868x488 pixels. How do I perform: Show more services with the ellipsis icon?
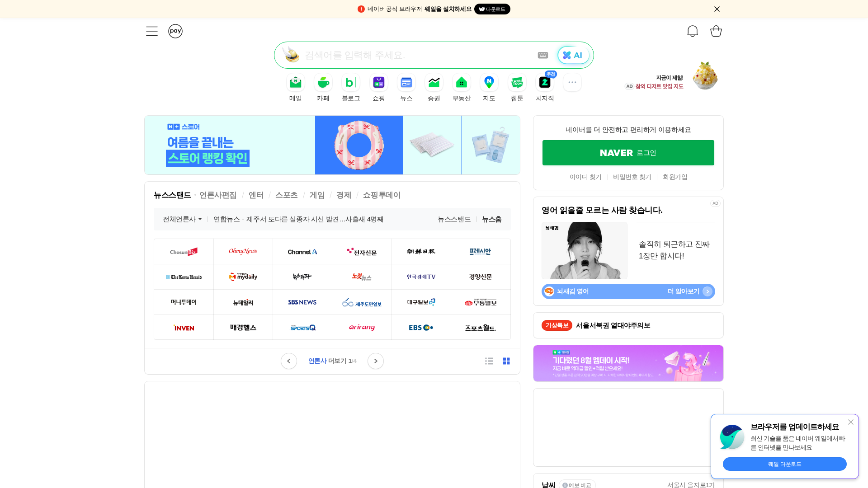click(572, 83)
